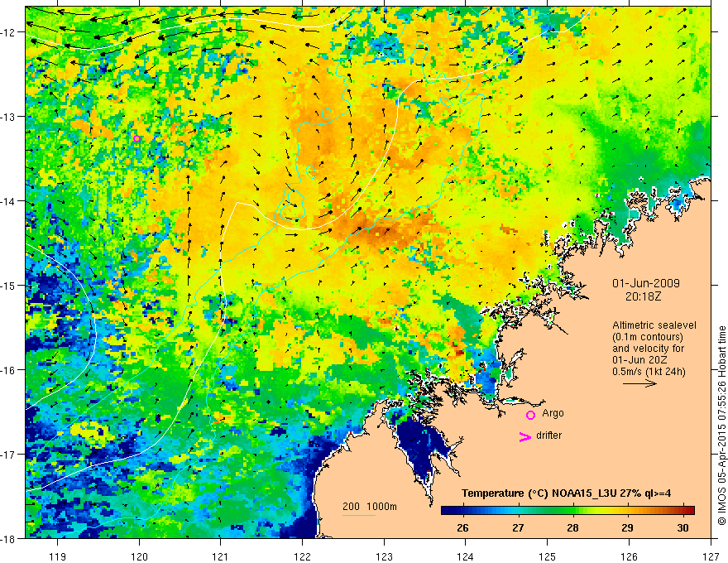Click the '200 1000m' isobath label
Screen dimensions: 728x563
pyautogui.click(x=370, y=507)
